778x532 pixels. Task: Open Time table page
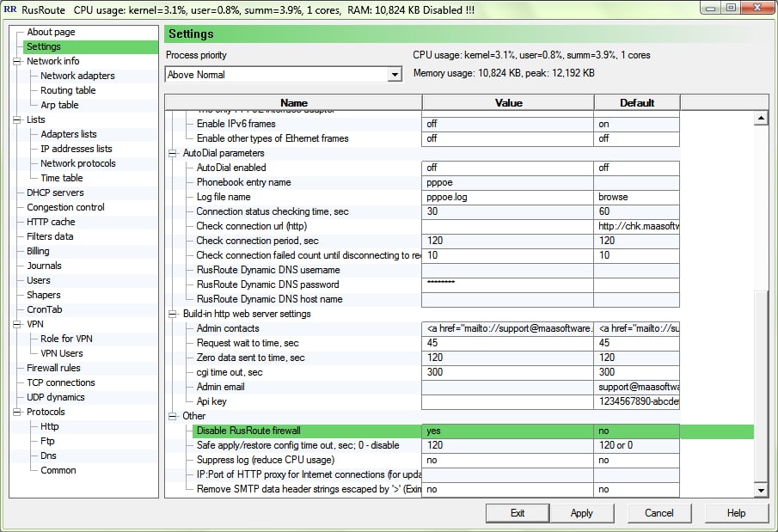tap(62, 178)
